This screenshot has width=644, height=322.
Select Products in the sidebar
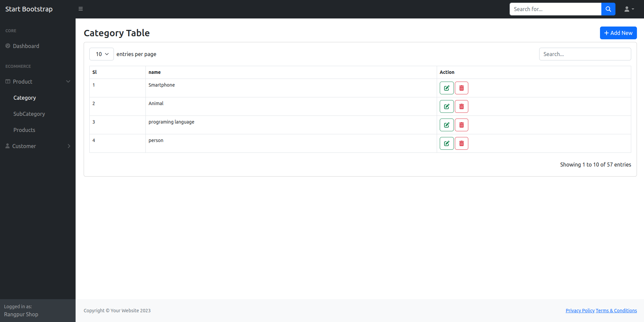tap(24, 130)
